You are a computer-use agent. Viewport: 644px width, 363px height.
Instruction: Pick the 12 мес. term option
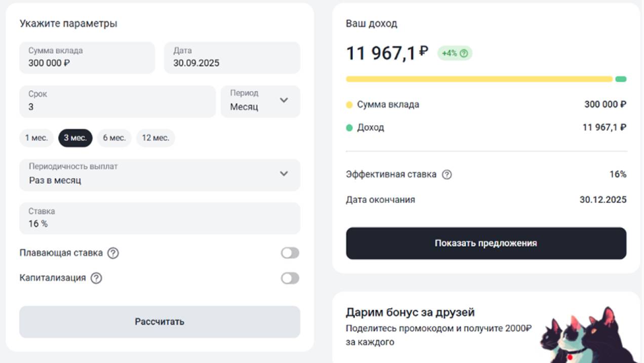(x=155, y=138)
